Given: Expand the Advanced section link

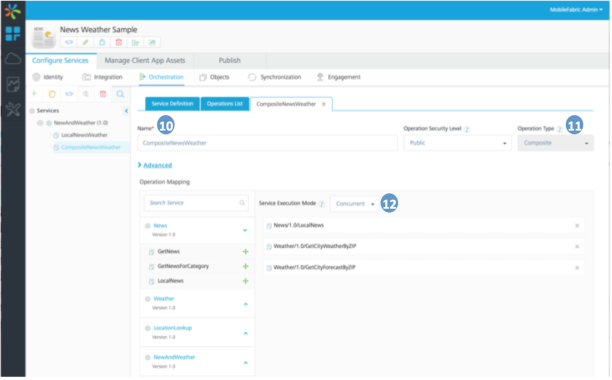Looking at the screenshot, I should pos(157,165).
